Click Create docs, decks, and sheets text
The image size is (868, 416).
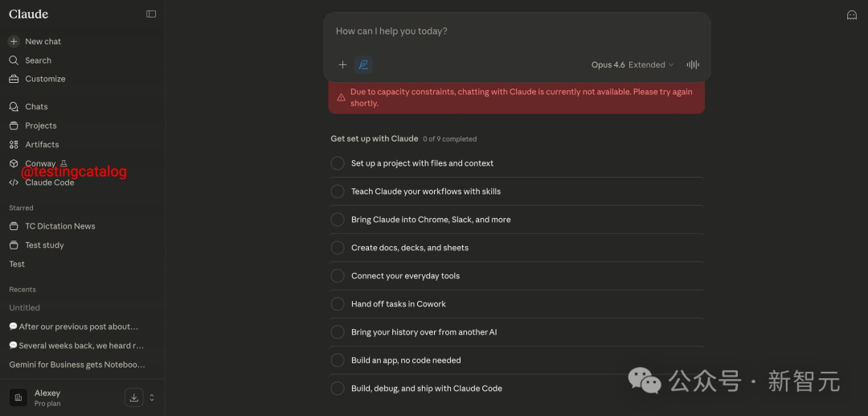(410, 248)
